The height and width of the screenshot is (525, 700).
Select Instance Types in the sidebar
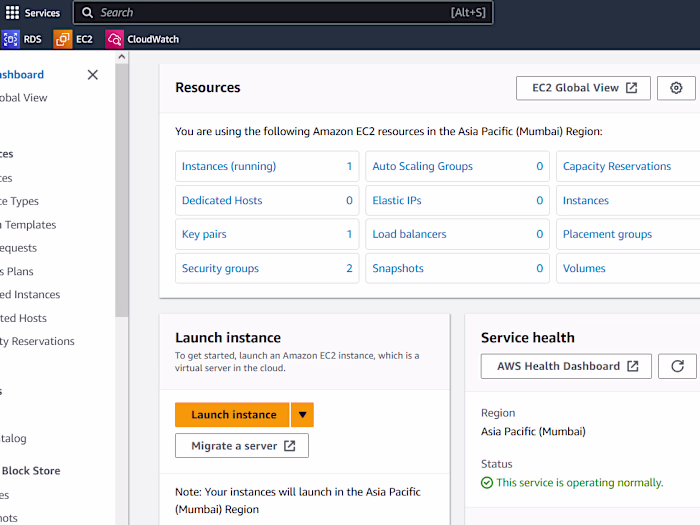[19, 201]
